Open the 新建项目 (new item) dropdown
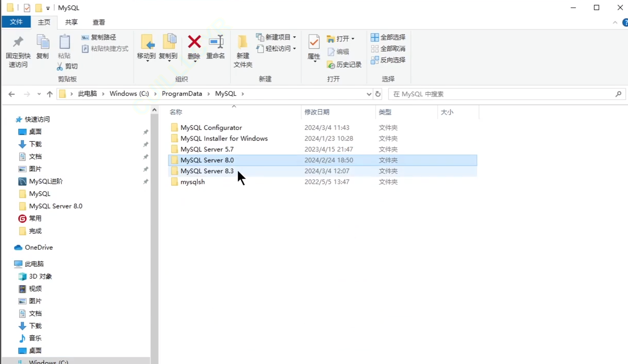This screenshot has height=364, width=628. click(276, 37)
